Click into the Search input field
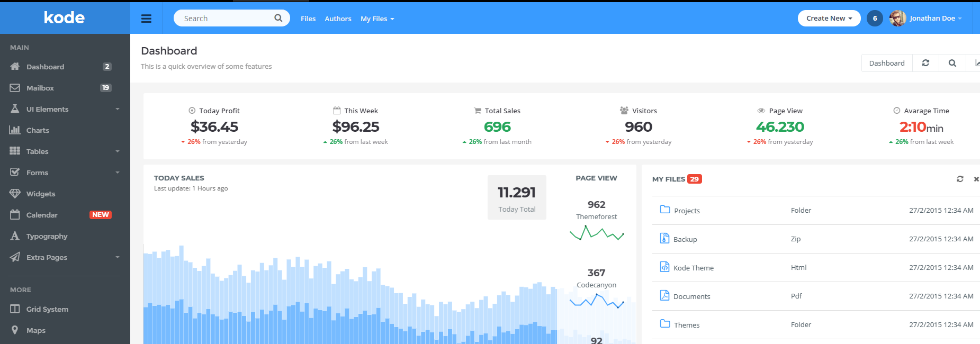 coord(225,19)
